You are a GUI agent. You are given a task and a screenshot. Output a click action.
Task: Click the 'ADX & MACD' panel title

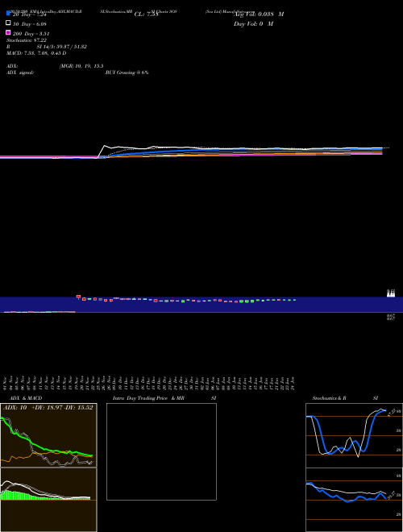tap(26, 398)
